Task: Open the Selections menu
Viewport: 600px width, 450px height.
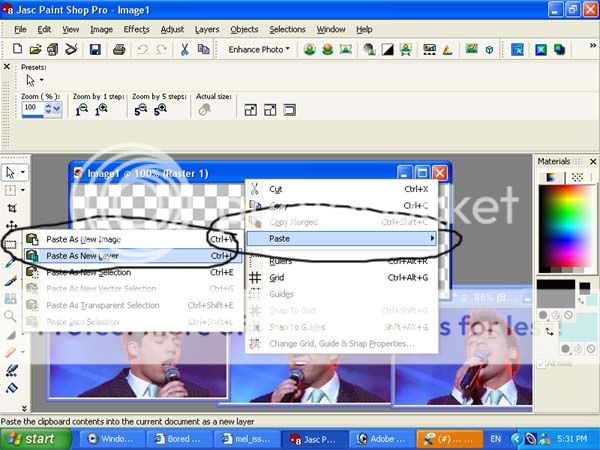Action: (287, 29)
